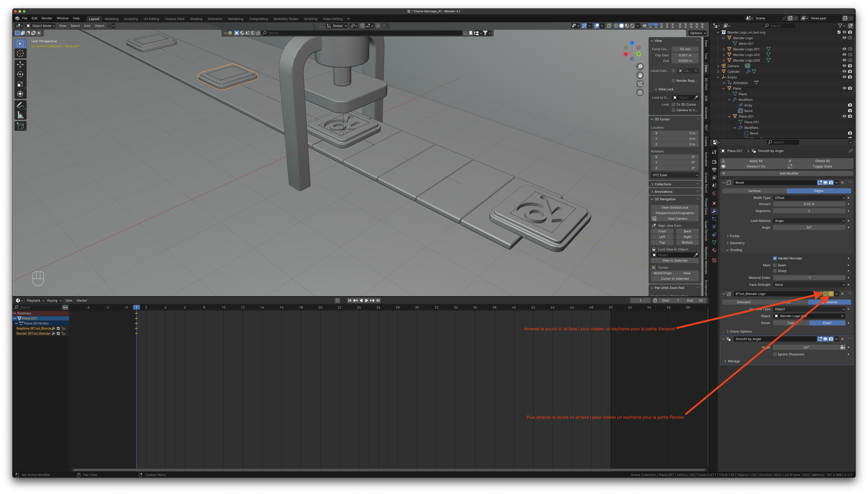The height and width of the screenshot is (494, 868).
Task: Open the Object Mode dropdown
Action: click(x=40, y=26)
